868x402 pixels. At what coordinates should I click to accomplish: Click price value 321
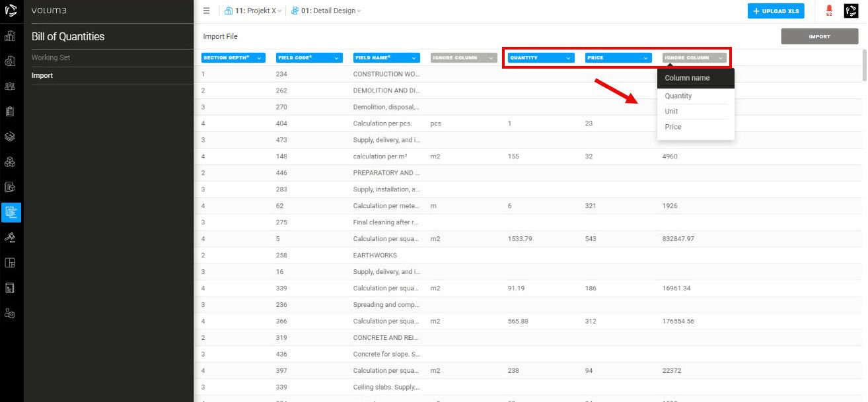tap(591, 206)
